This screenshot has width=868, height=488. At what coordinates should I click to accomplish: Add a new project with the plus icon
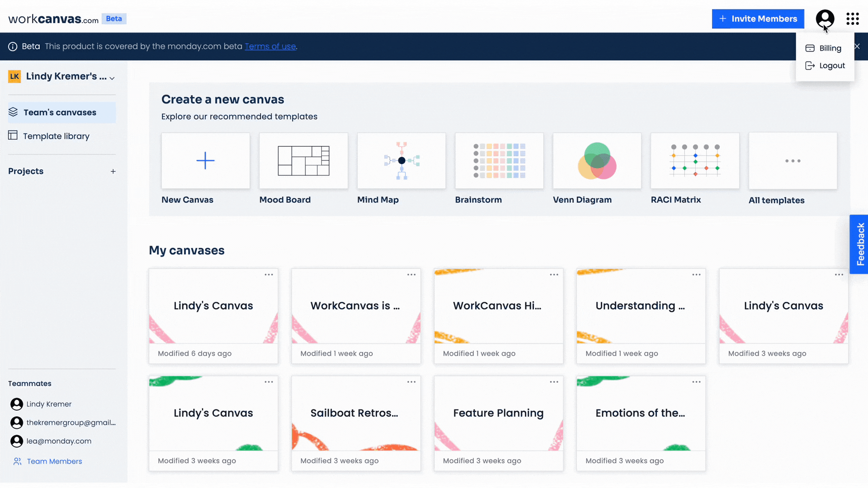[113, 171]
